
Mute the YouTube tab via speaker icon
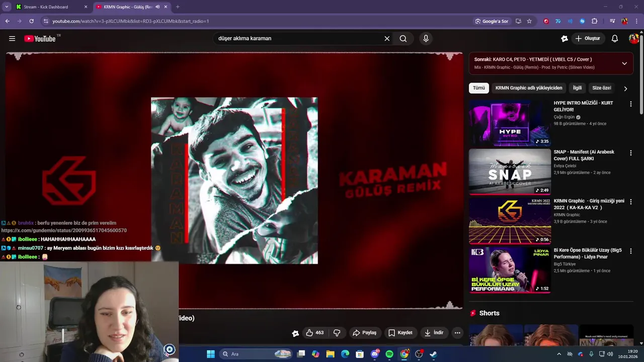(157, 7)
